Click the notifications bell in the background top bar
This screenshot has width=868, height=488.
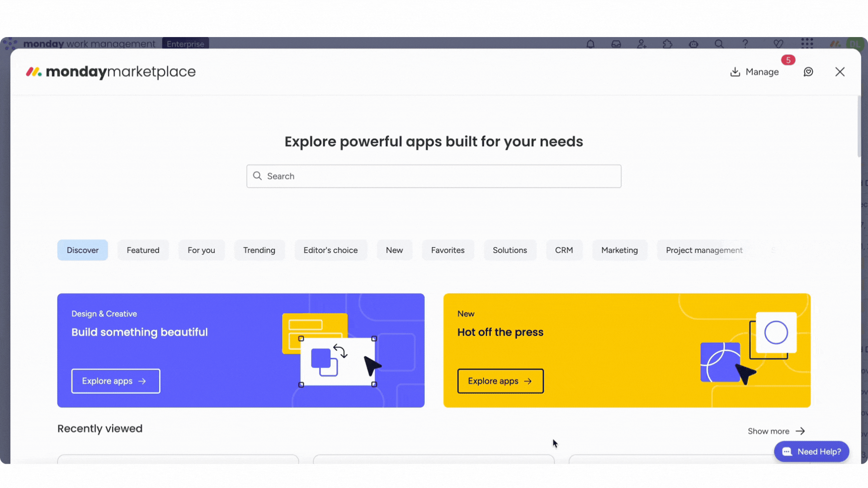pyautogui.click(x=590, y=44)
